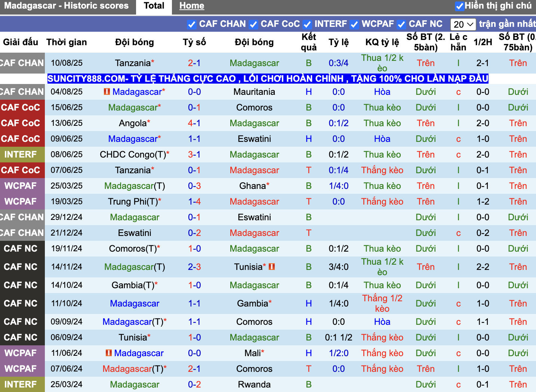Click the 4-1 score of Angola match
Screen dimensions: 536x392
click(x=194, y=123)
